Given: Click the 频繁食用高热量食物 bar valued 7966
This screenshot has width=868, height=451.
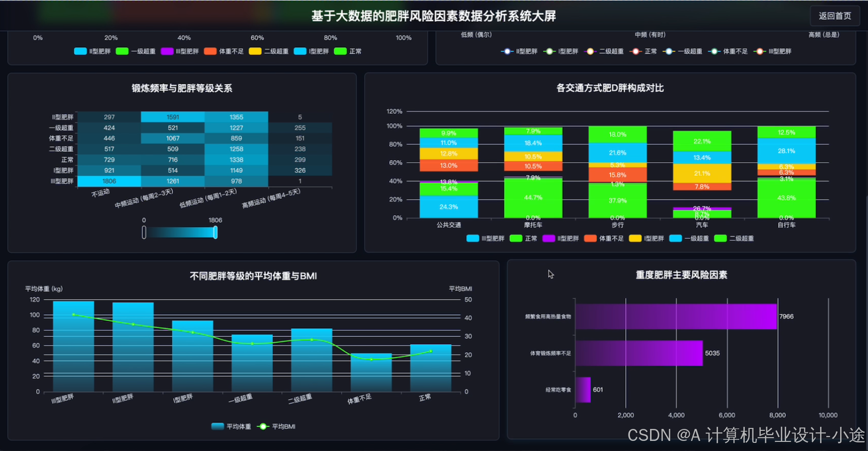Looking at the screenshot, I should [x=676, y=316].
